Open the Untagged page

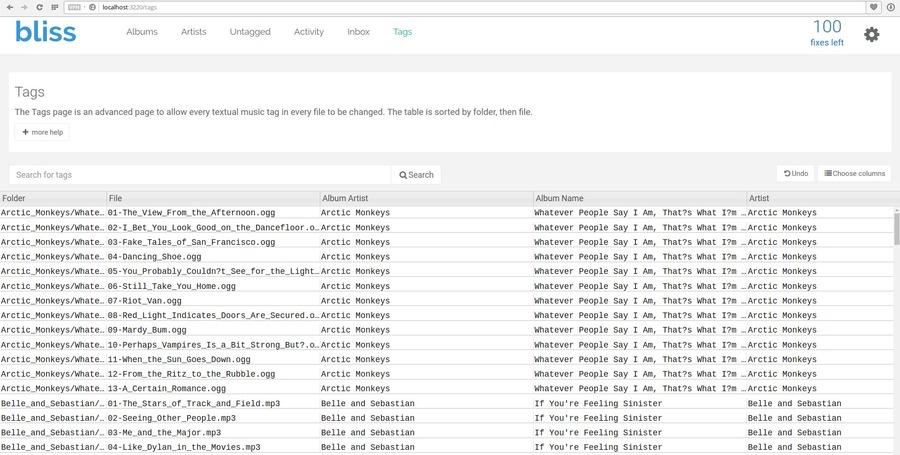click(x=250, y=32)
